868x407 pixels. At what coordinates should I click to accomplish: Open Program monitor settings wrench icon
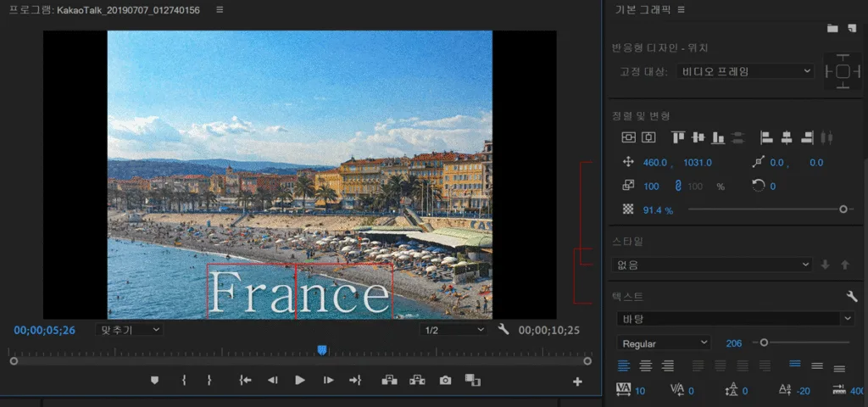point(504,329)
